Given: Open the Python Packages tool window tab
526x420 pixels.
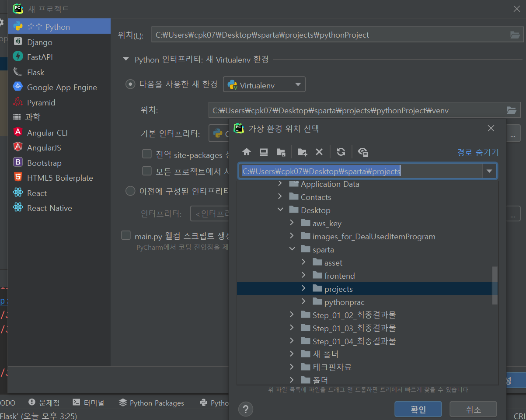Looking at the screenshot, I should coord(151,402).
